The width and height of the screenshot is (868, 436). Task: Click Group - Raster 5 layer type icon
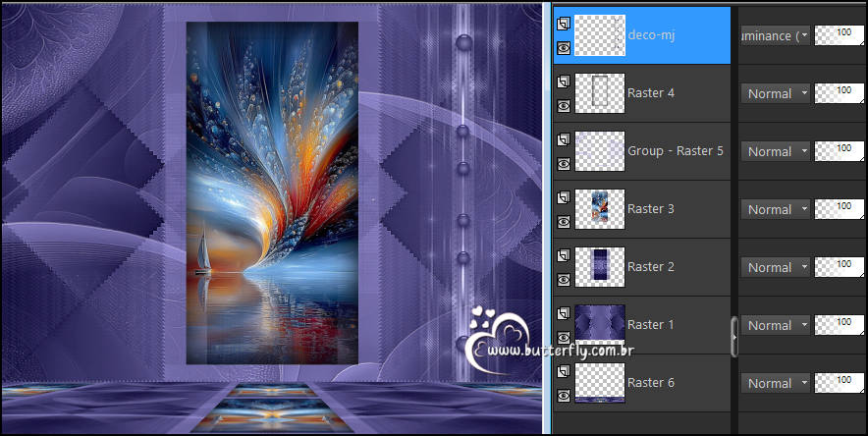[x=563, y=139]
